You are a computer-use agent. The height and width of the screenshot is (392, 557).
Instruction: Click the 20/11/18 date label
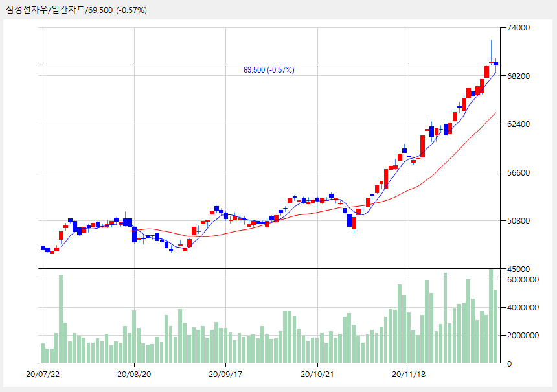tap(409, 375)
